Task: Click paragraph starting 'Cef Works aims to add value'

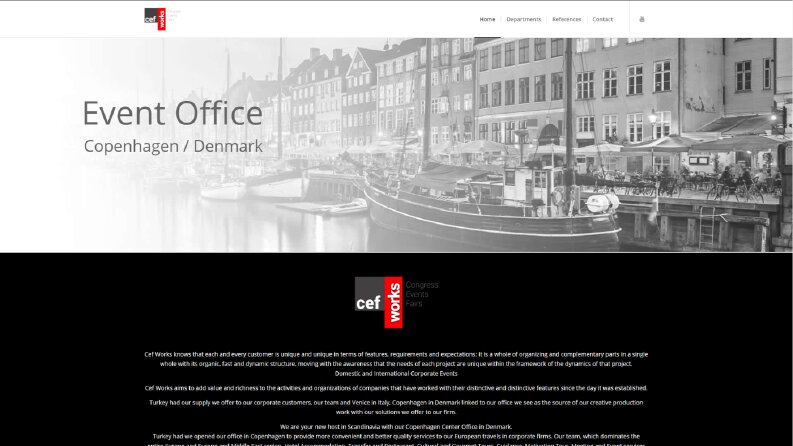Action: tap(396, 388)
